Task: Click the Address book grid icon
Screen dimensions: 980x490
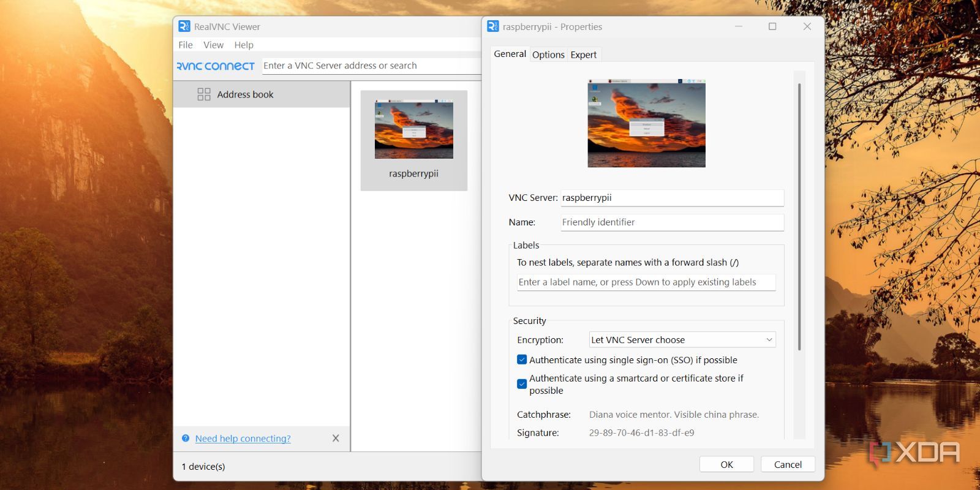Action: (x=204, y=94)
